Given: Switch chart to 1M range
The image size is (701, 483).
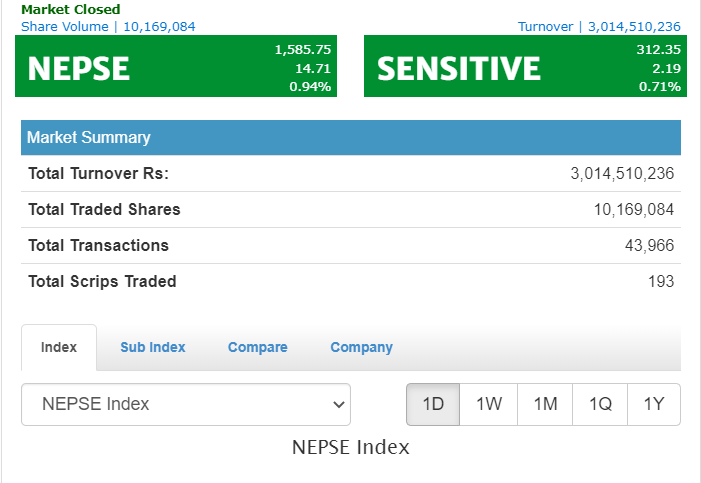Looking at the screenshot, I should [x=545, y=404].
